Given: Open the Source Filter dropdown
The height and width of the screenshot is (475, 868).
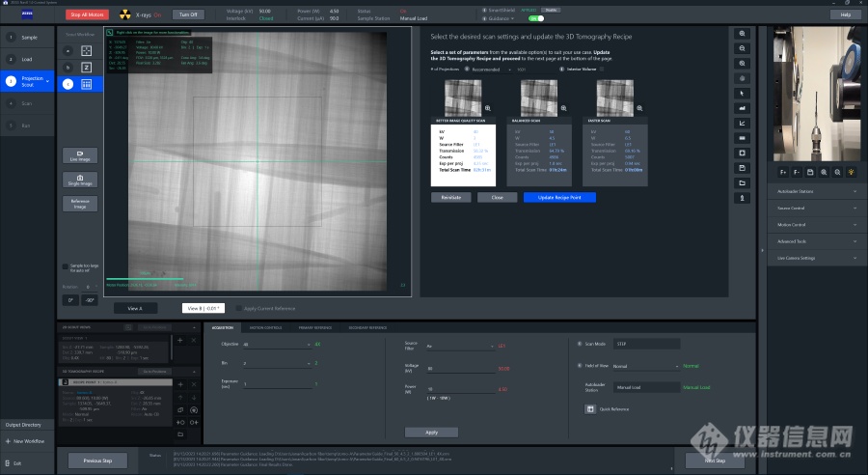Looking at the screenshot, I should [x=460, y=346].
